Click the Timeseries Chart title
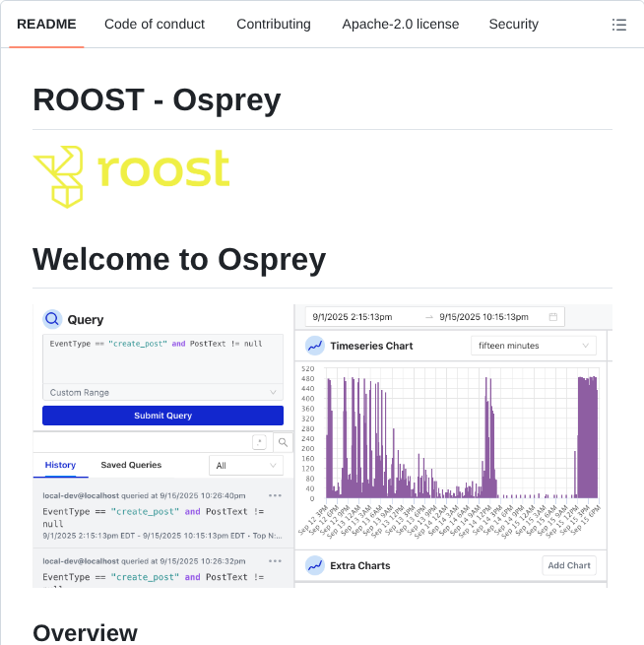This screenshot has width=644, height=645. (x=371, y=346)
